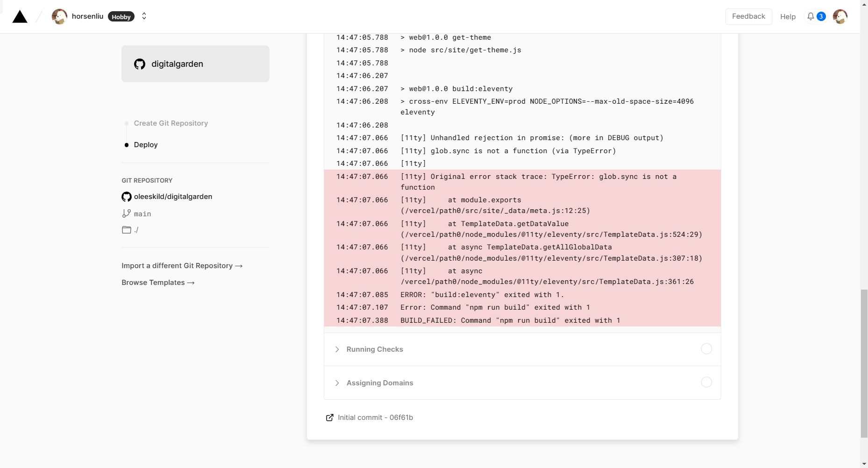868x468 pixels.
Task: Open the Help menu
Action: [x=788, y=17]
